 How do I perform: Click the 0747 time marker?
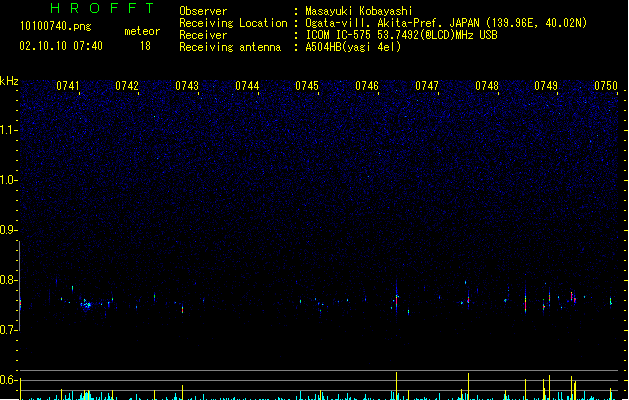pos(427,86)
